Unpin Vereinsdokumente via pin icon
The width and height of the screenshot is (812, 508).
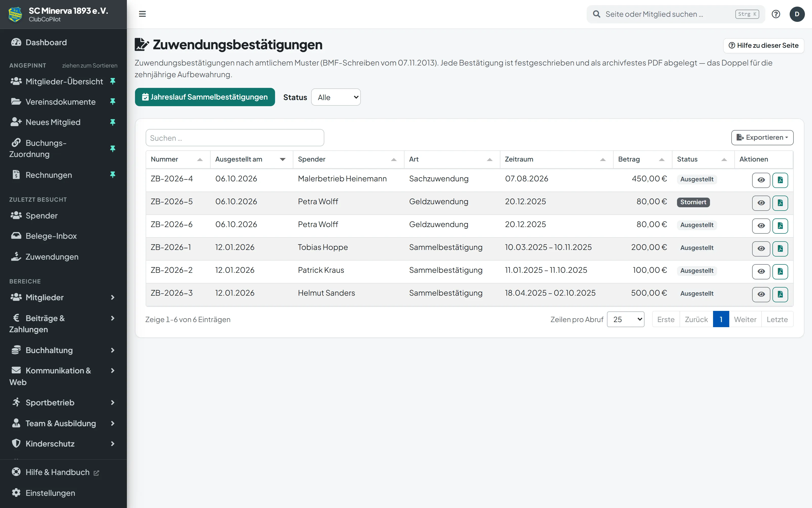(113, 101)
